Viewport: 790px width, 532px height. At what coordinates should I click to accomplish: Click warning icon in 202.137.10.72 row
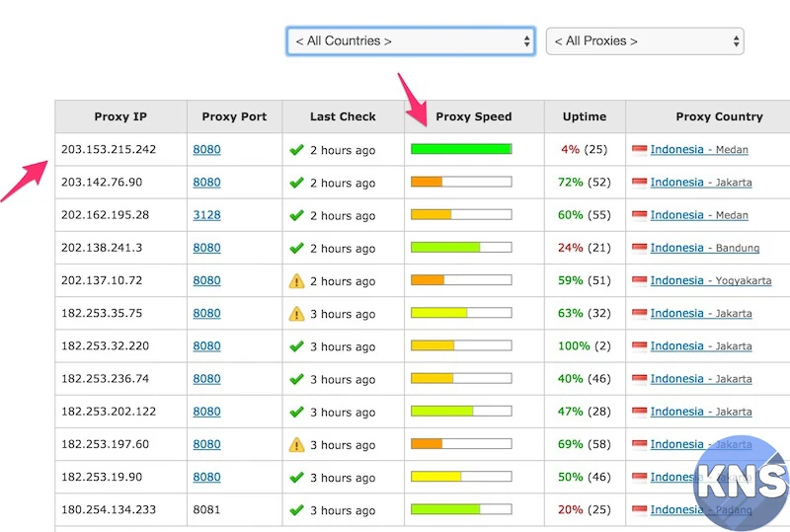[296, 281]
